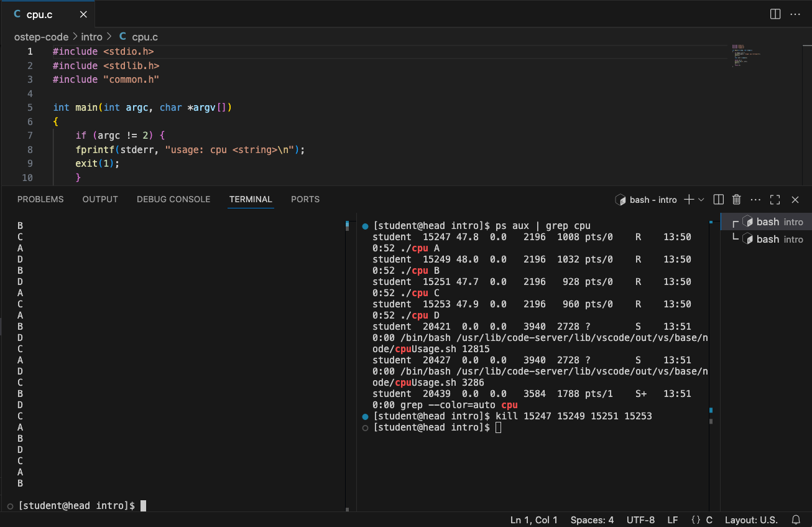Screen dimensions: 812x527
Task: Switch to the PROBLEMS tab
Action: 40,200
